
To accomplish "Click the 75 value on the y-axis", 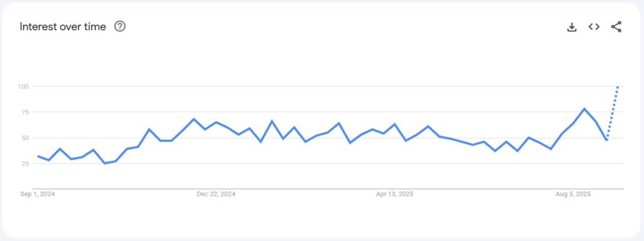I will click(25, 112).
